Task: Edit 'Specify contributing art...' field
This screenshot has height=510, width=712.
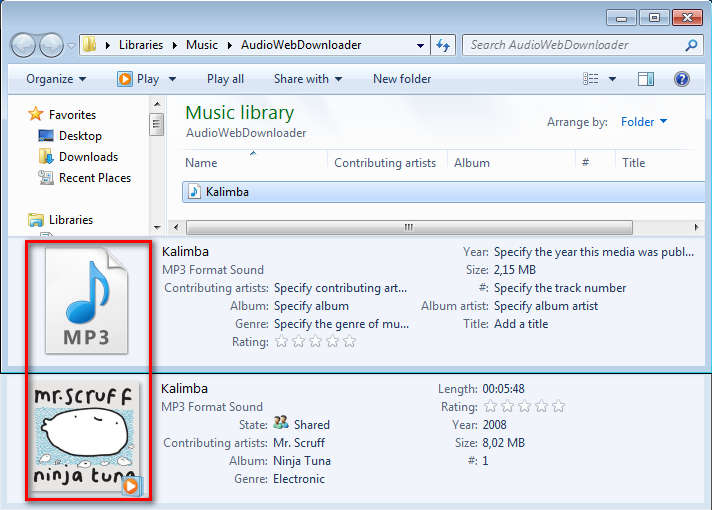Action: pyautogui.click(x=341, y=288)
